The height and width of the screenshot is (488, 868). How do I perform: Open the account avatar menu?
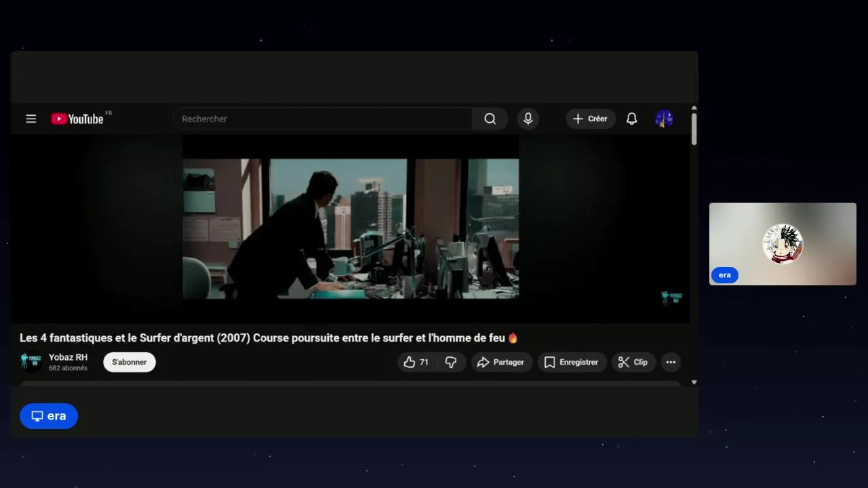[x=664, y=119]
